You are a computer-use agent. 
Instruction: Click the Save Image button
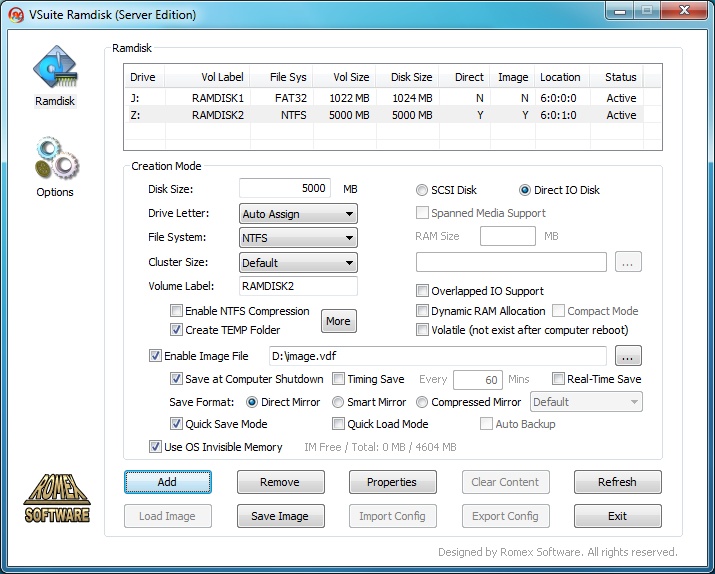[x=279, y=516]
